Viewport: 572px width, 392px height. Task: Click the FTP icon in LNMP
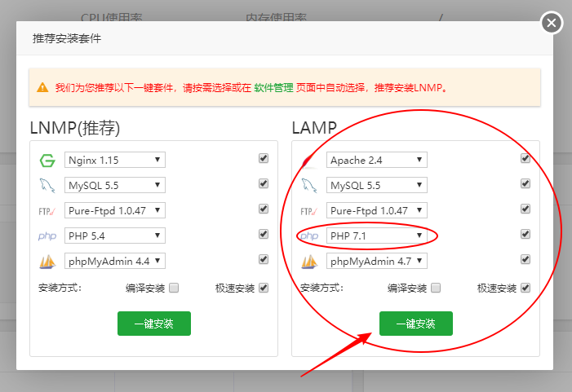click(x=47, y=211)
